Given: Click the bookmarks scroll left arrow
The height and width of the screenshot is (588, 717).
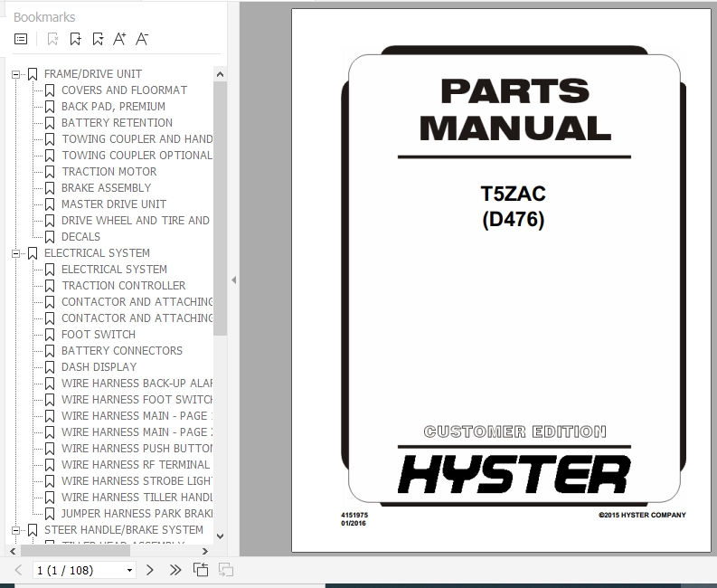Looking at the screenshot, I should [x=13, y=552].
